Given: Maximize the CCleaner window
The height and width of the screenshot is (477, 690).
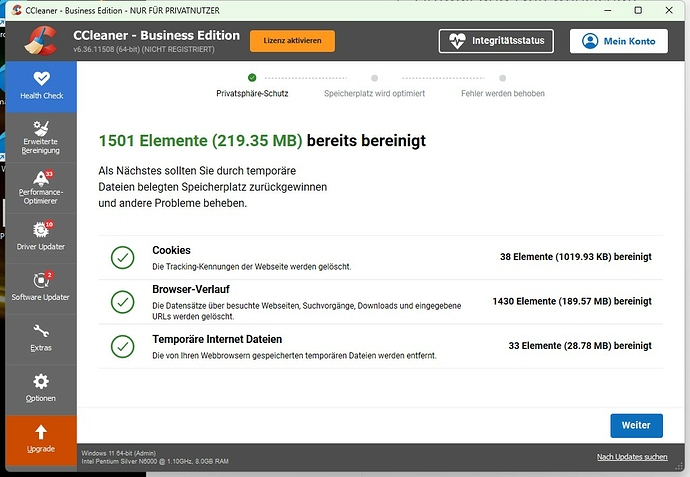Looking at the screenshot, I should (x=638, y=10).
